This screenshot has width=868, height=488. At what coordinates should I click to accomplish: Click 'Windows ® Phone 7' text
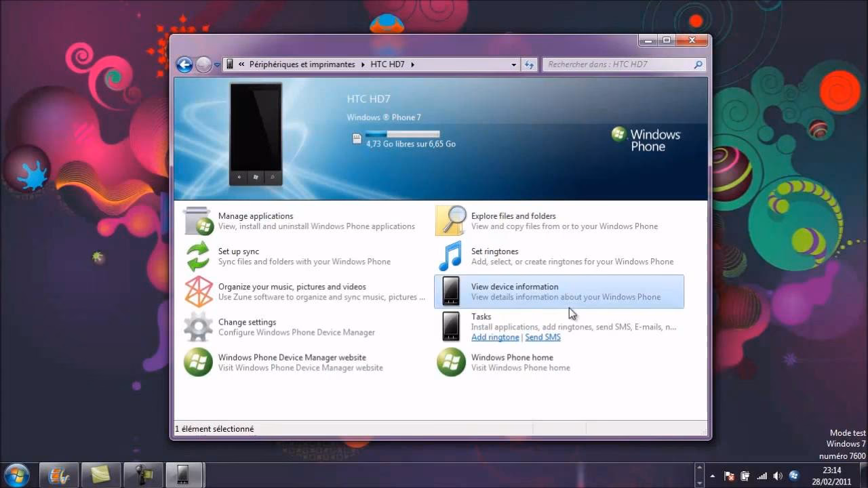(384, 117)
